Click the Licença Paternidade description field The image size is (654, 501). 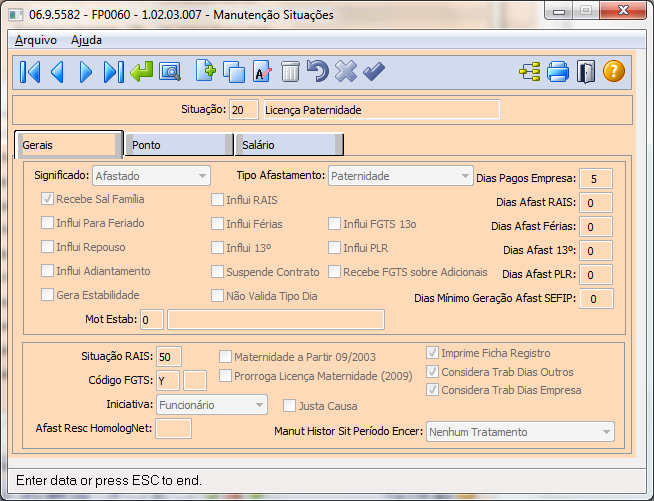pos(382,110)
